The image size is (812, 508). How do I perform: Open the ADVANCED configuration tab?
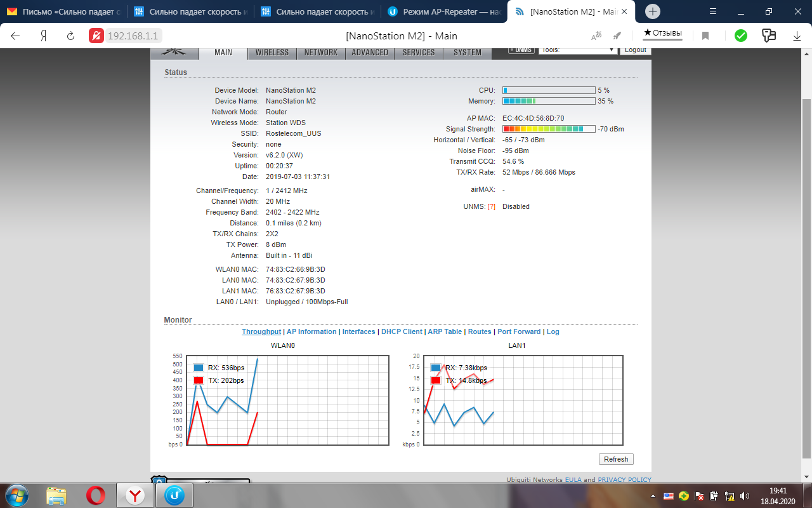pyautogui.click(x=370, y=53)
